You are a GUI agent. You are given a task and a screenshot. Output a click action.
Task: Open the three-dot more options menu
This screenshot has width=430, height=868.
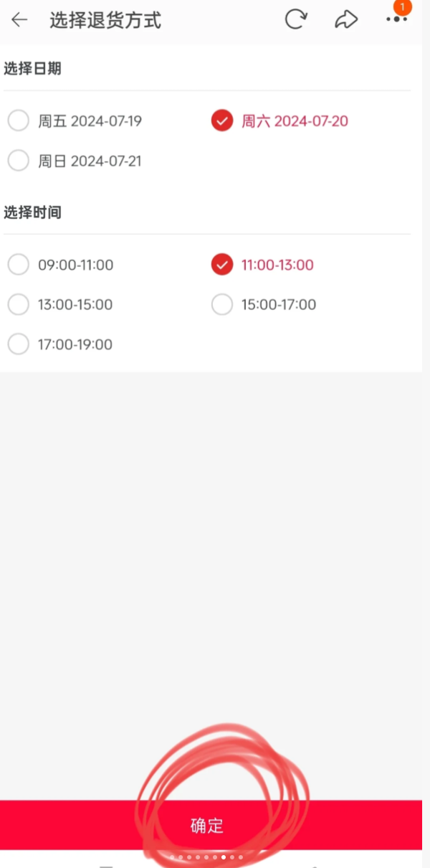(396, 20)
